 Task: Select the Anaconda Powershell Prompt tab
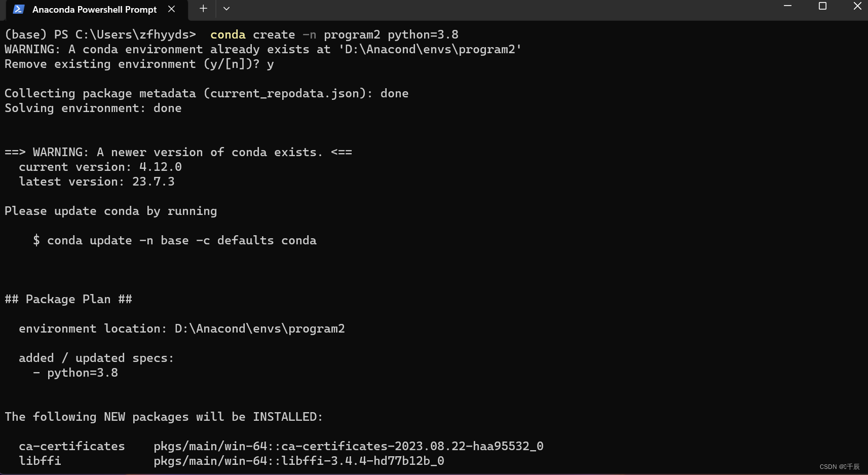click(x=94, y=9)
